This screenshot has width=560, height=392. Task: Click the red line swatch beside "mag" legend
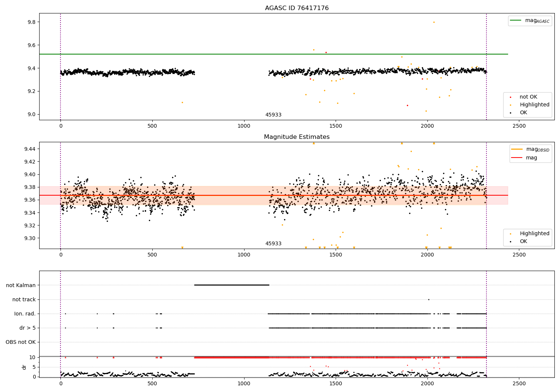pyautogui.click(x=517, y=158)
